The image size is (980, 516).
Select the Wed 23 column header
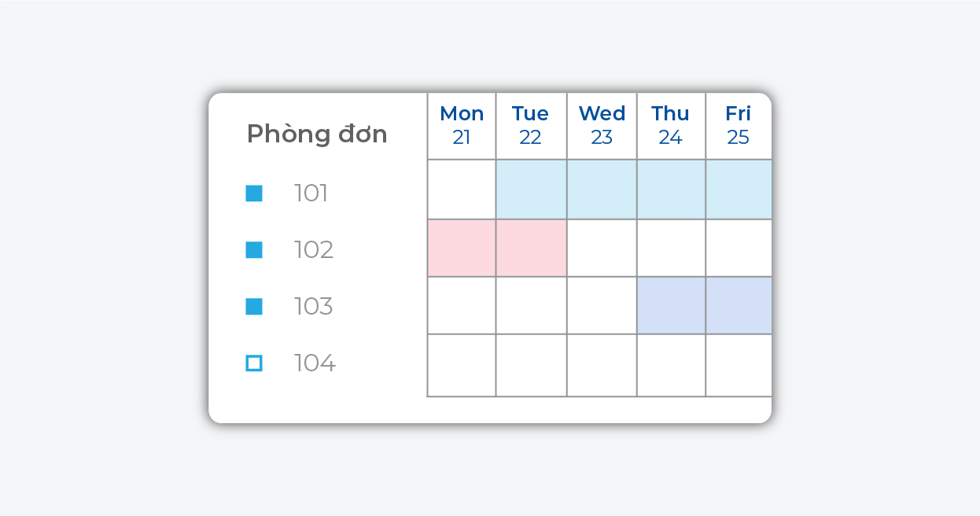click(602, 126)
